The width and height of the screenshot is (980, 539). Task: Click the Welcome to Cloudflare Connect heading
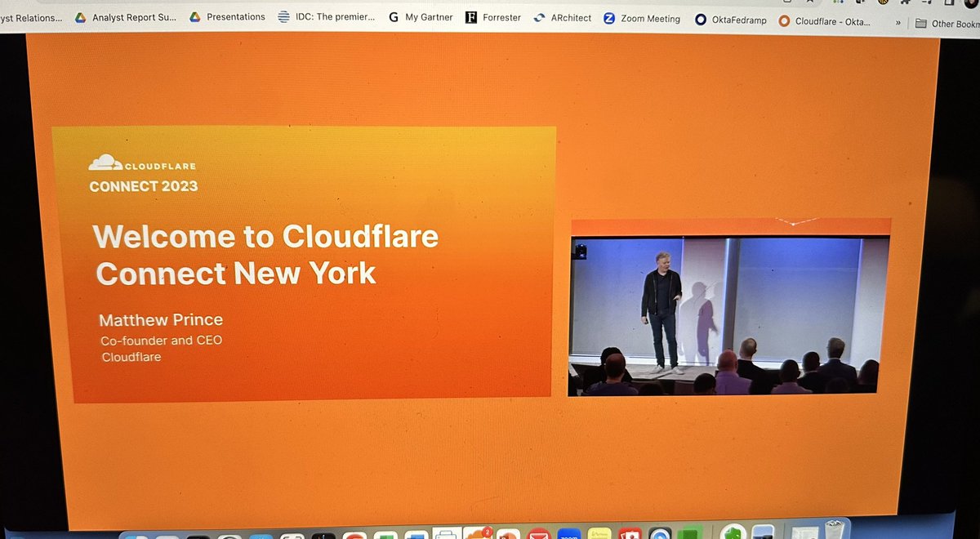[265, 254]
